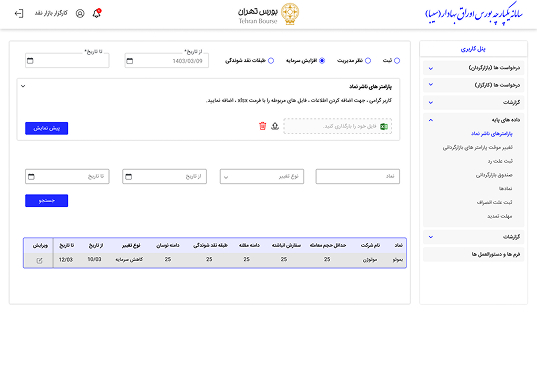Click the logout icon in the header
The image size is (537, 366).
tap(19, 13)
